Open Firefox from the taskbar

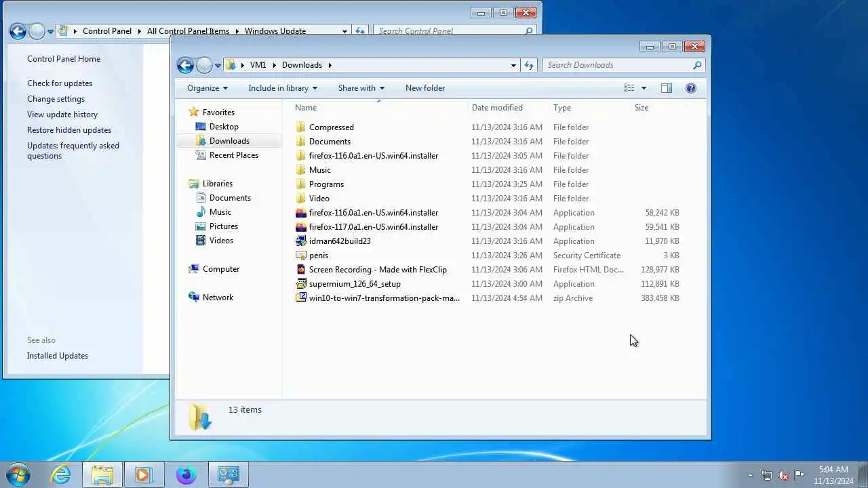pos(186,475)
